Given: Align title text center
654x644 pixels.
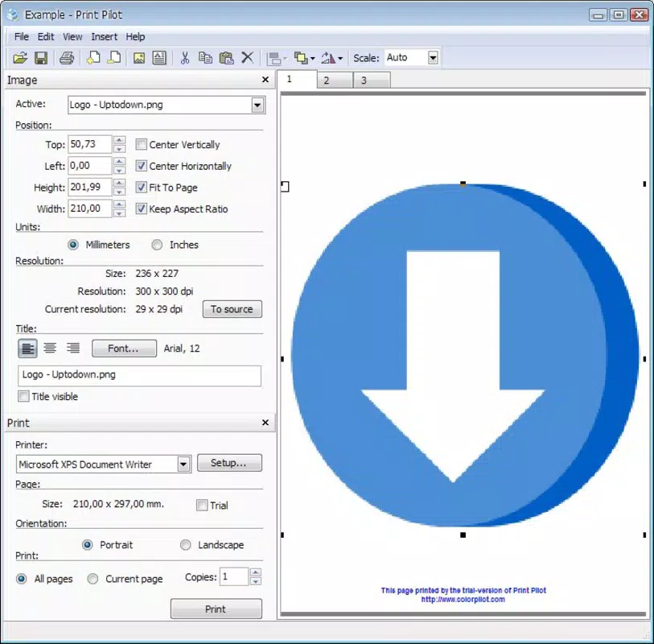Looking at the screenshot, I should pos(50,348).
